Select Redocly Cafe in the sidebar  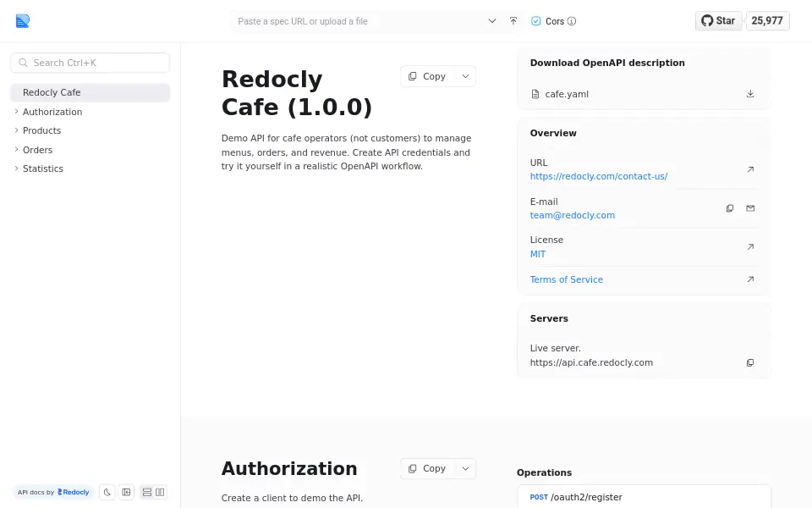click(x=91, y=92)
